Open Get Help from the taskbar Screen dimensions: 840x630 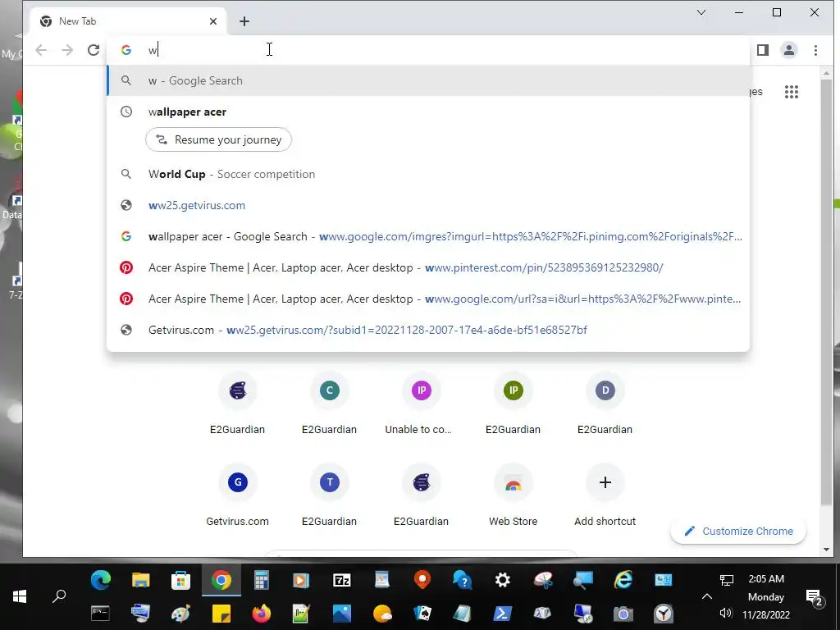click(463, 580)
